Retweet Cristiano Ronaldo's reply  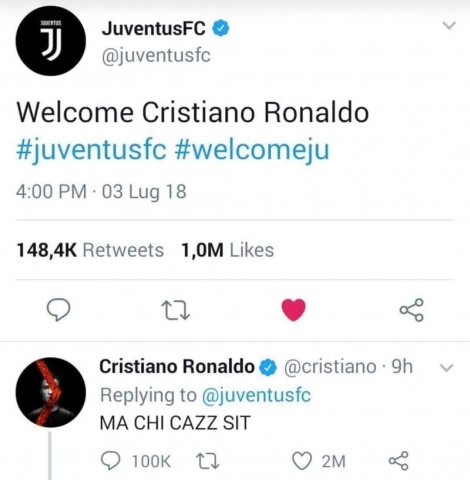coord(207,461)
